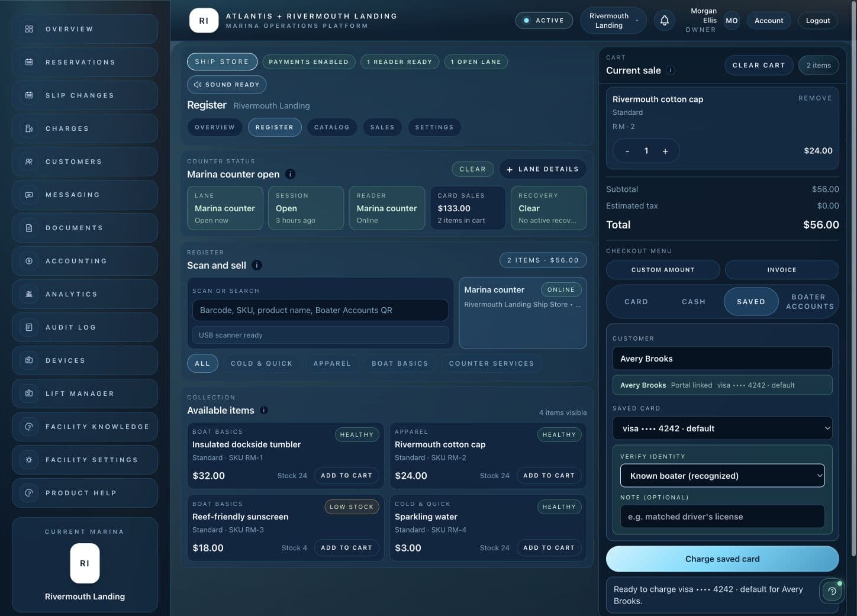Open the Rivermouth Landing marina dropdown
857x616 pixels.
(x=613, y=21)
